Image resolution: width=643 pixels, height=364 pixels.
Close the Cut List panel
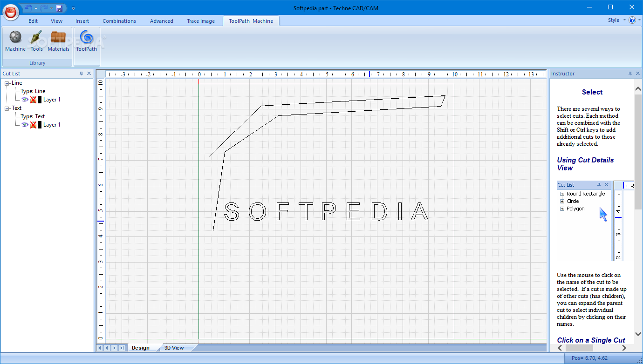point(89,74)
